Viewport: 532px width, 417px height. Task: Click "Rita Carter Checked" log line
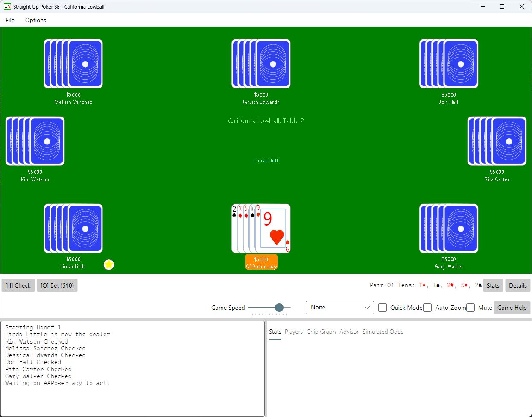38,370
